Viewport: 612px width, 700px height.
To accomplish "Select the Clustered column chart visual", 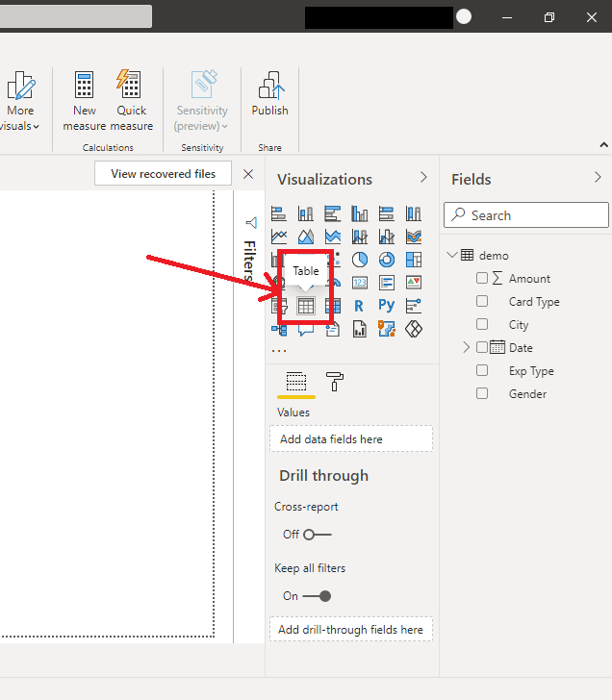I will (360, 213).
